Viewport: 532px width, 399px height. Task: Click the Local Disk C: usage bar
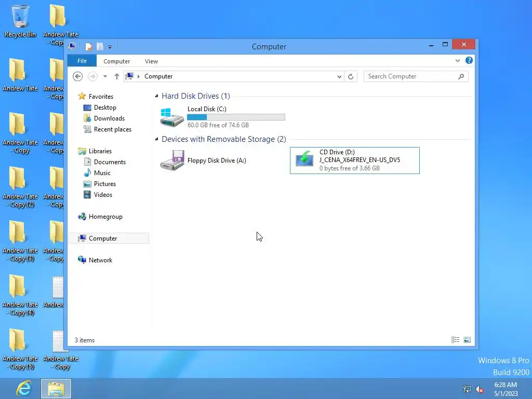236,117
